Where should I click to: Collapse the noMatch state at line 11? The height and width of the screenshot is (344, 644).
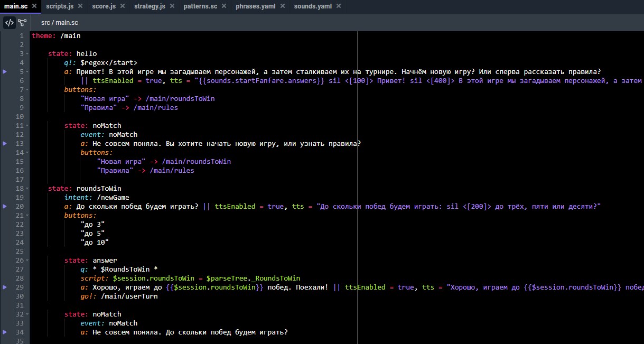coord(27,126)
